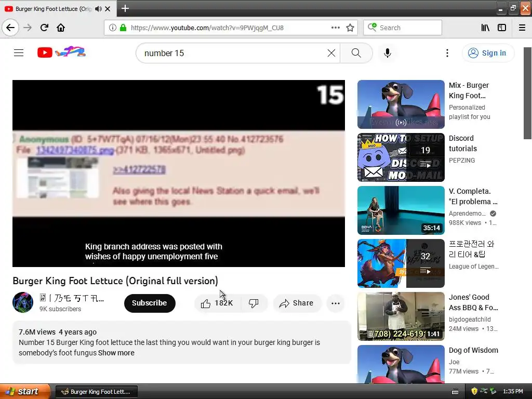Screen dimensions: 532x399
Task: Open the Firefox hamburger menu
Action: click(x=522, y=28)
